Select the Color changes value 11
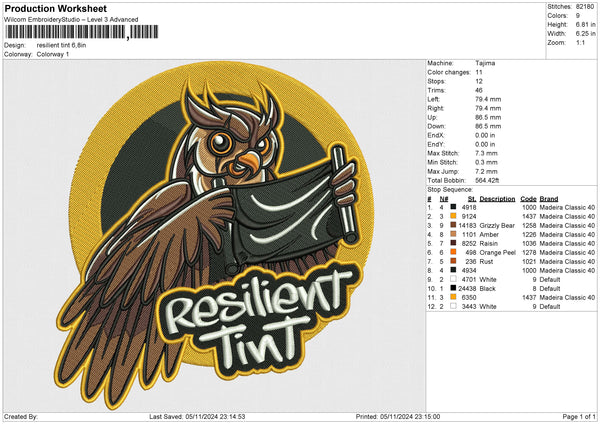 click(479, 72)
